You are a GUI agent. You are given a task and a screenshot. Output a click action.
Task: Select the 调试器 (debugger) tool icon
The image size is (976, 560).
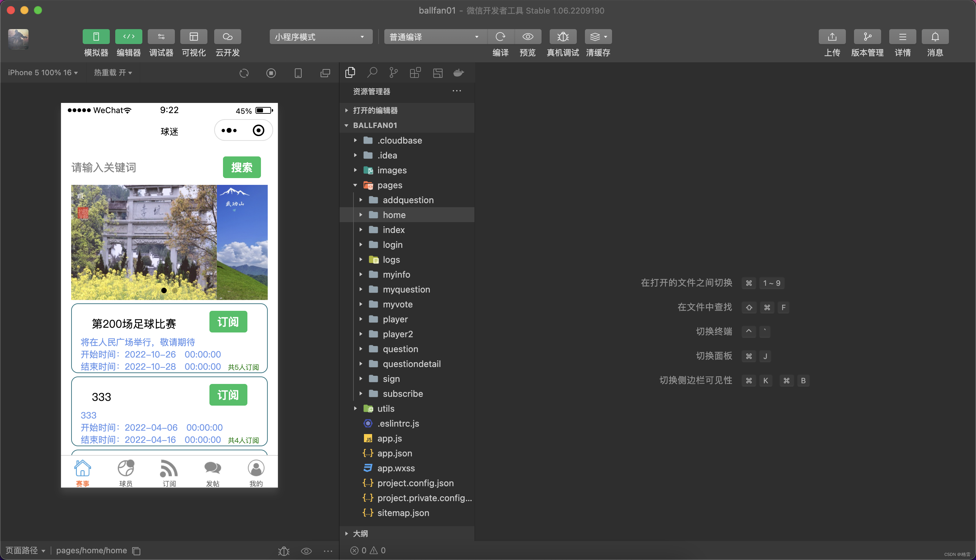click(x=161, y=37)
